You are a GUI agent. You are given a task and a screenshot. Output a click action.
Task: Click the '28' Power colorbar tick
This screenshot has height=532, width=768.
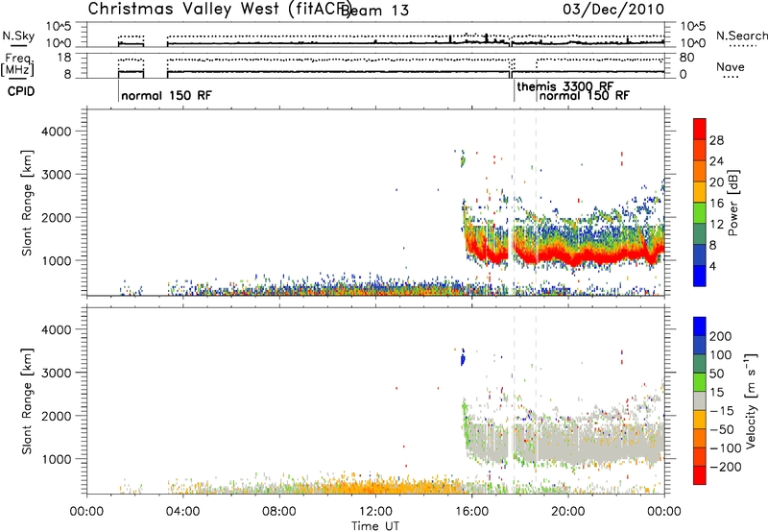click(x=716, y=140)
